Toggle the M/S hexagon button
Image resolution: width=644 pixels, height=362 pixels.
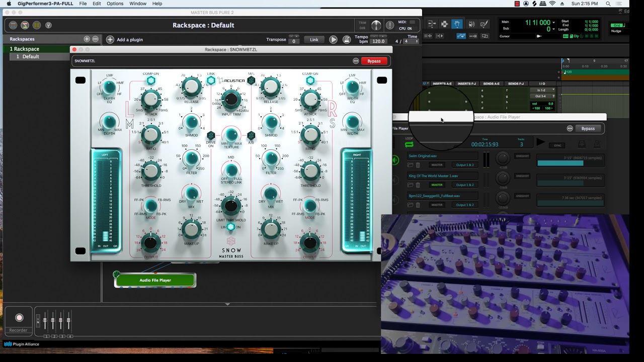coord(251,80)
